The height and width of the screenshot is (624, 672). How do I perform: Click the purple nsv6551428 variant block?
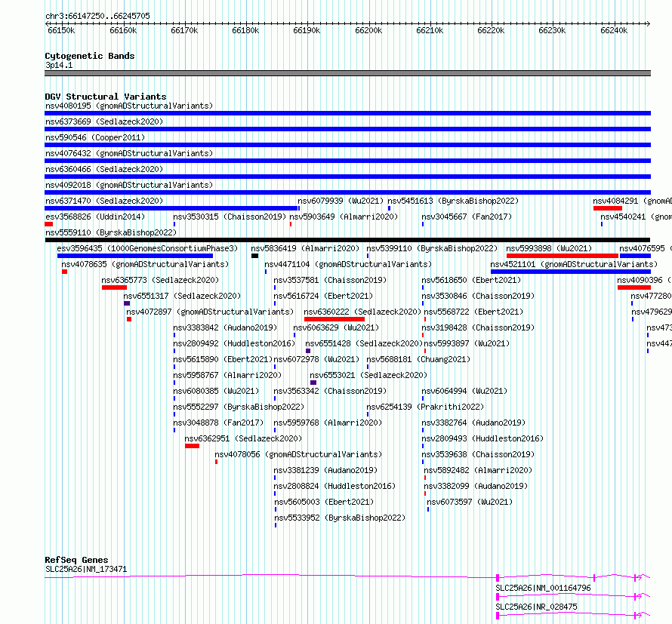coord(308,351)
